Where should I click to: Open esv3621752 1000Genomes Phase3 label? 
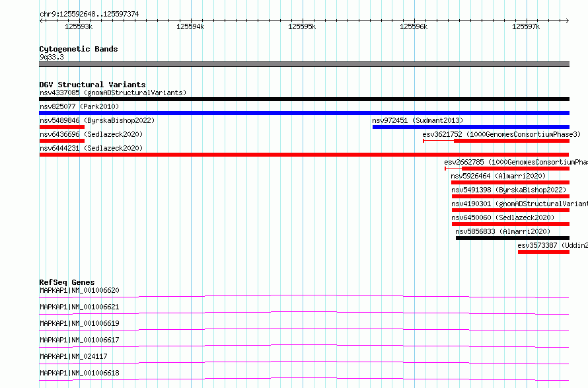pos(501,134)
